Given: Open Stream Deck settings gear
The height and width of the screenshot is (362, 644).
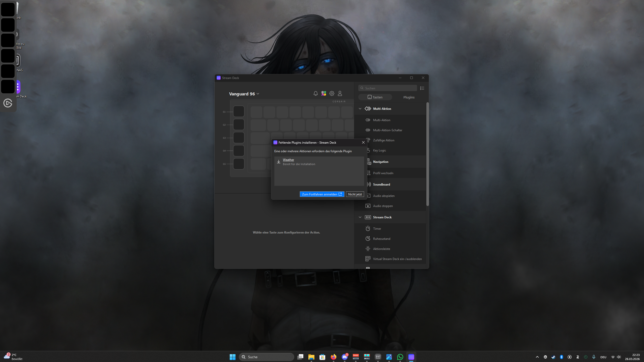Looking at the screenshot, I should (332, 93).
